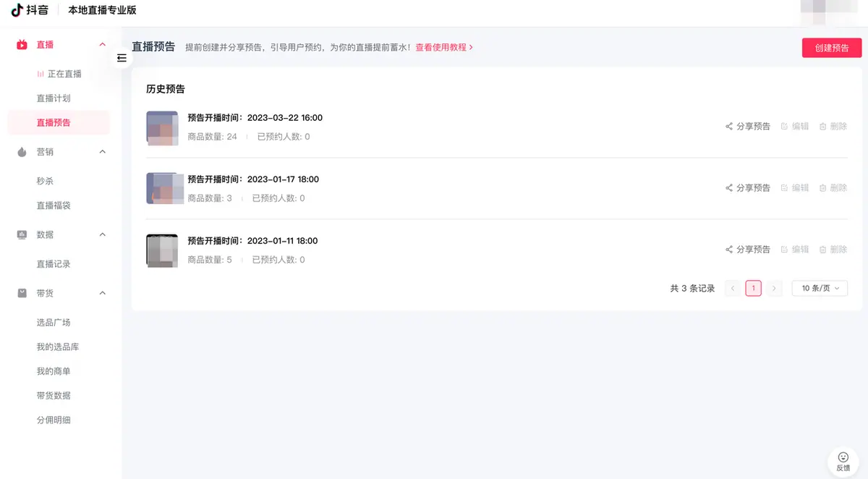Click 删除 for the 2023-03-22 preview
868x479 pixels.
(833, 126)
